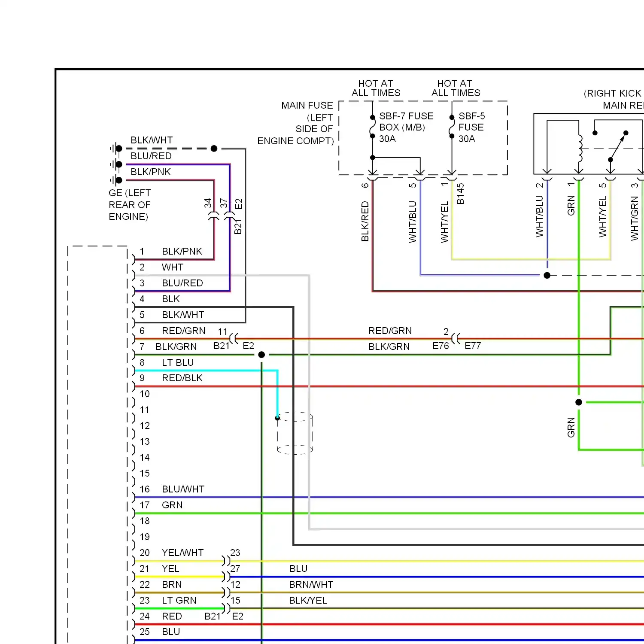Select pin 24 RED label
Screen dimensions: 644x644
coord(172,617)
